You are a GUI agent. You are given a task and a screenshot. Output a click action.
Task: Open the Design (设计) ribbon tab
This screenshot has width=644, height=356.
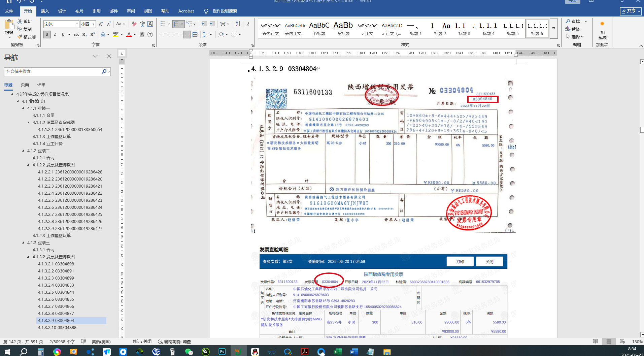point(62,11)
